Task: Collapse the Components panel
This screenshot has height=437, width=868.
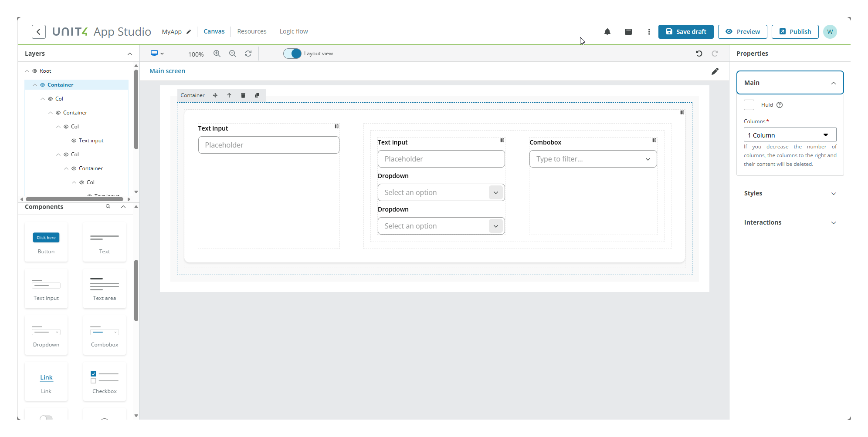Action: coord(124,207)
